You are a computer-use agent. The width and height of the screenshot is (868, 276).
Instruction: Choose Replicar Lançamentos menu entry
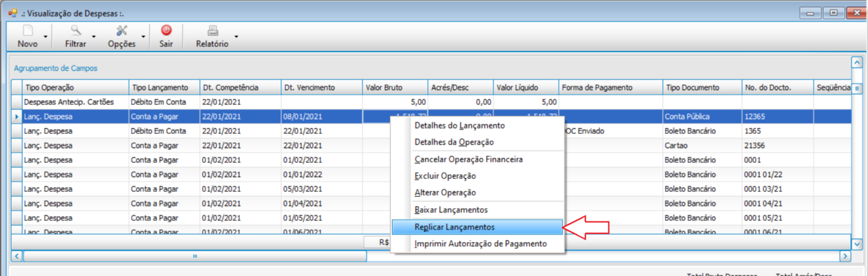coord(478,227)
